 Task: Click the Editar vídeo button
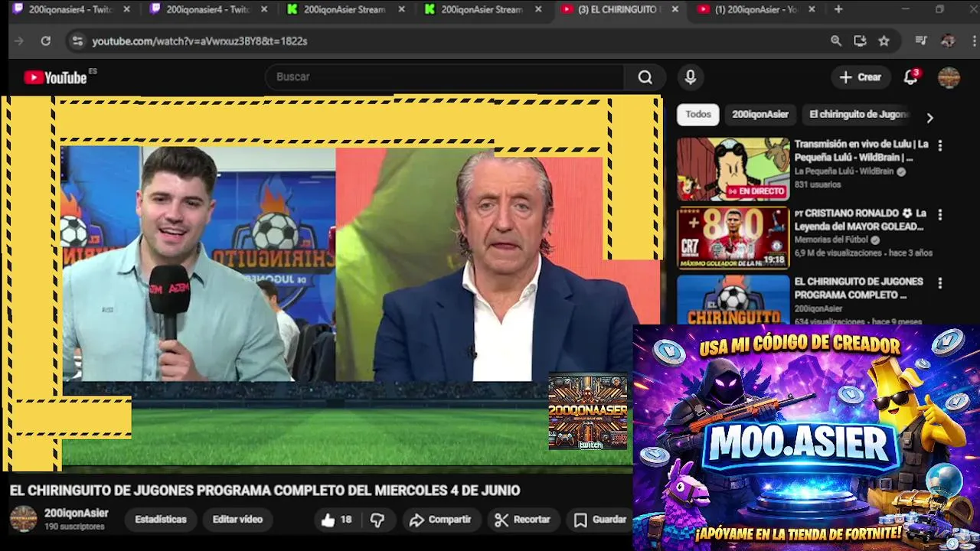(x=237, y=520)
